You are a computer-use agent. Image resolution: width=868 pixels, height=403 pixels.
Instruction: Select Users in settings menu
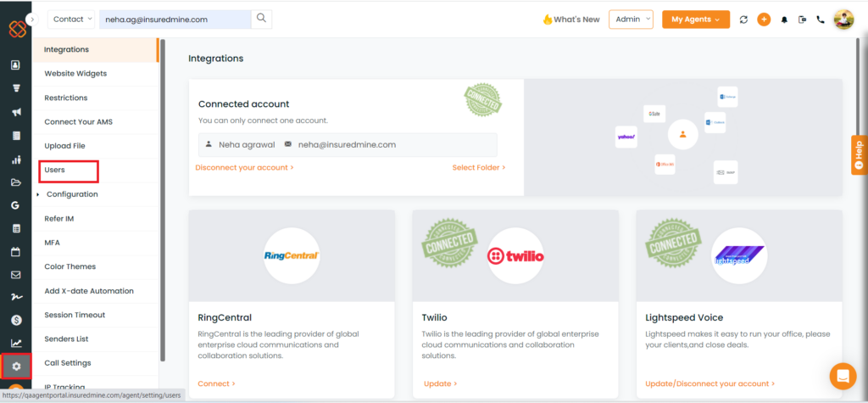(55, 170)
